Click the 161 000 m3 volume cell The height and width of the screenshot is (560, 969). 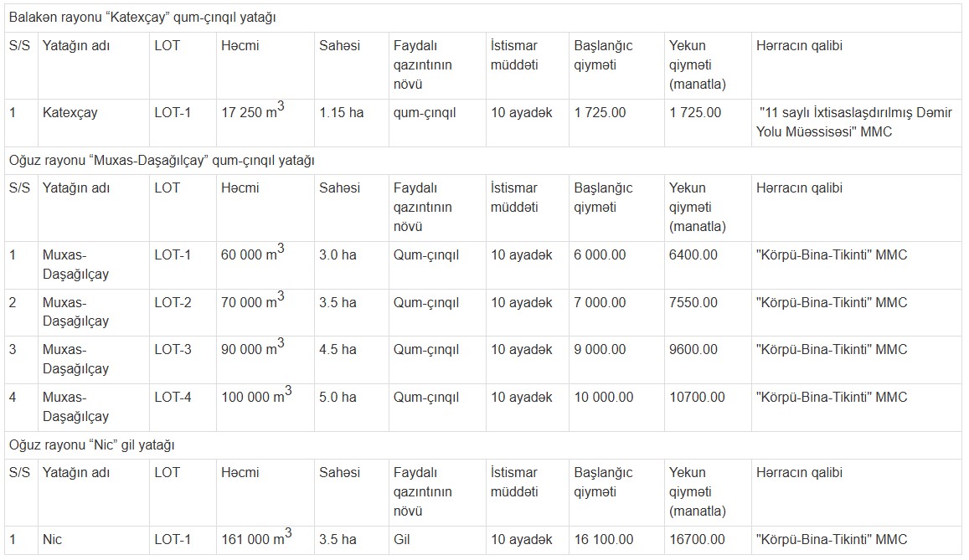click(265, 540)
